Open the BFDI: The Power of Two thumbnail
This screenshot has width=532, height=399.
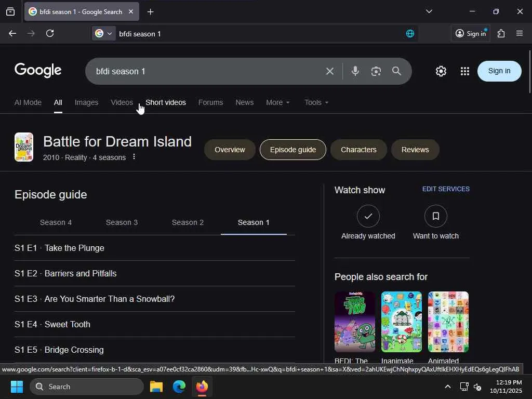tap(355, 322)
